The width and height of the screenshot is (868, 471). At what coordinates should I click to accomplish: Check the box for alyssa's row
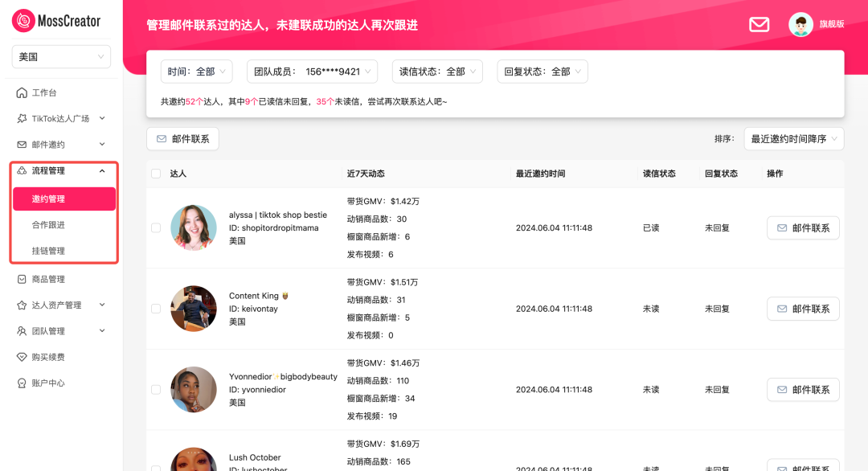[x=156, y=228]
